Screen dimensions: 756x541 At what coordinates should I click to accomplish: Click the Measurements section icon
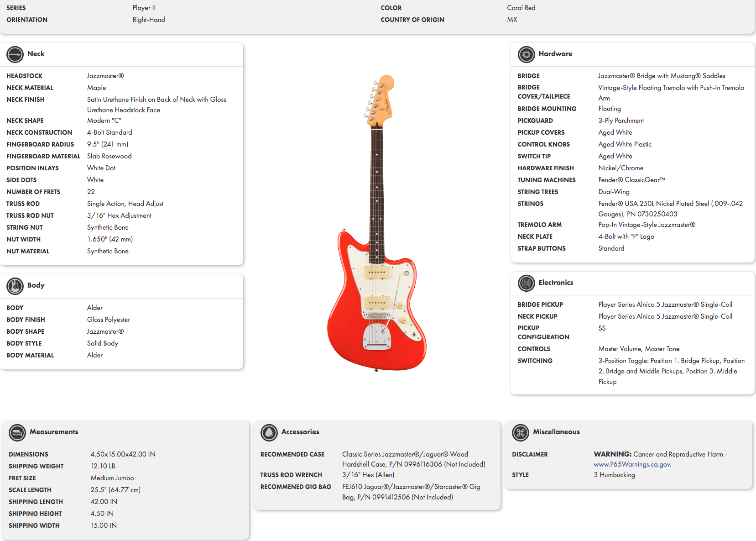pyautogui.click(x=17, y=432)
